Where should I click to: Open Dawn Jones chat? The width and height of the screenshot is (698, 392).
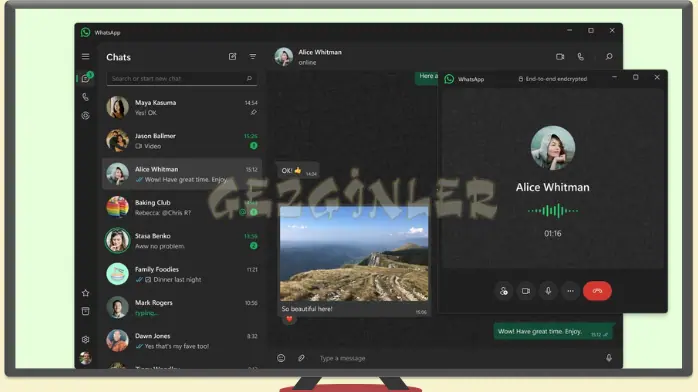[182, 341]
